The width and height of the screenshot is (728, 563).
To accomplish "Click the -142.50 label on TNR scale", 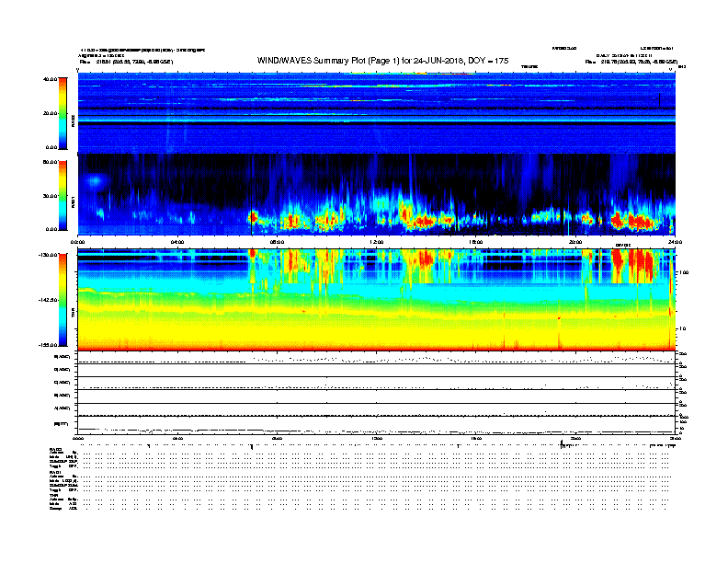I will 48,300.
